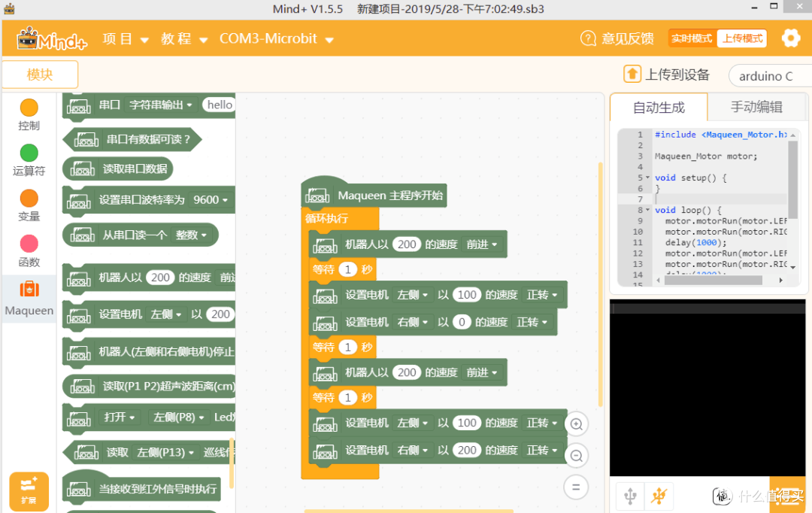Click the upload to device arrow icon
Image resolution: width=812 pixels, height=513 pixels.
coord(632,74)
